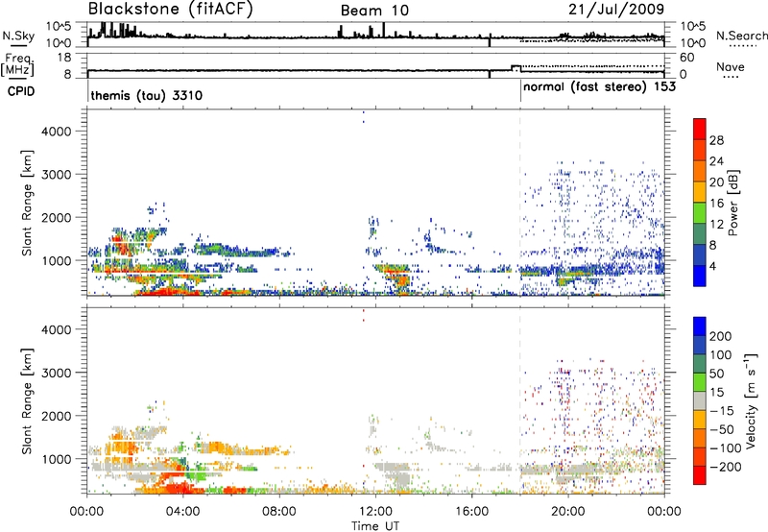Viewport: 768px width, 532px height.
Task: Click power colorbar tick value 28
Action: (716, 140)
